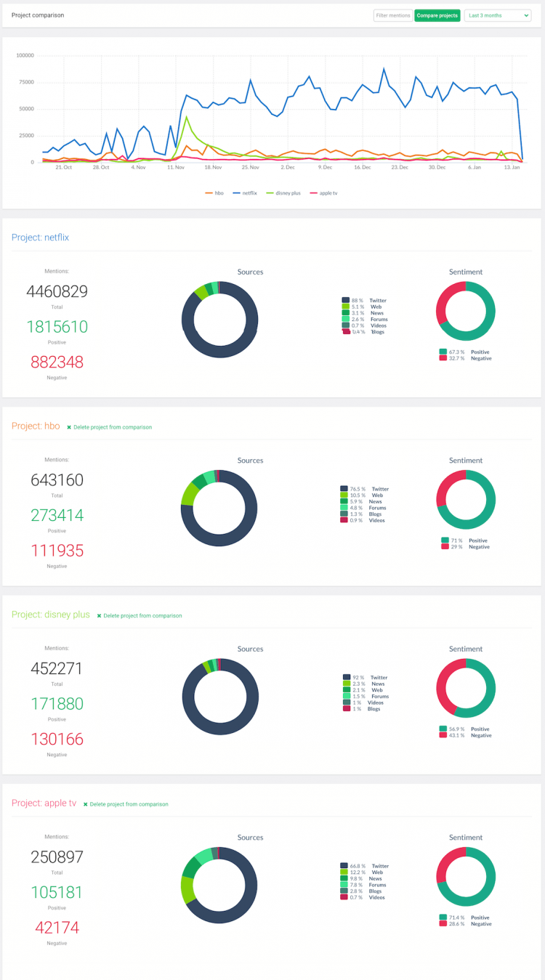Click hbo positive count 273414
The width and height of the screenshot is (545, 980).
point(57,516)
